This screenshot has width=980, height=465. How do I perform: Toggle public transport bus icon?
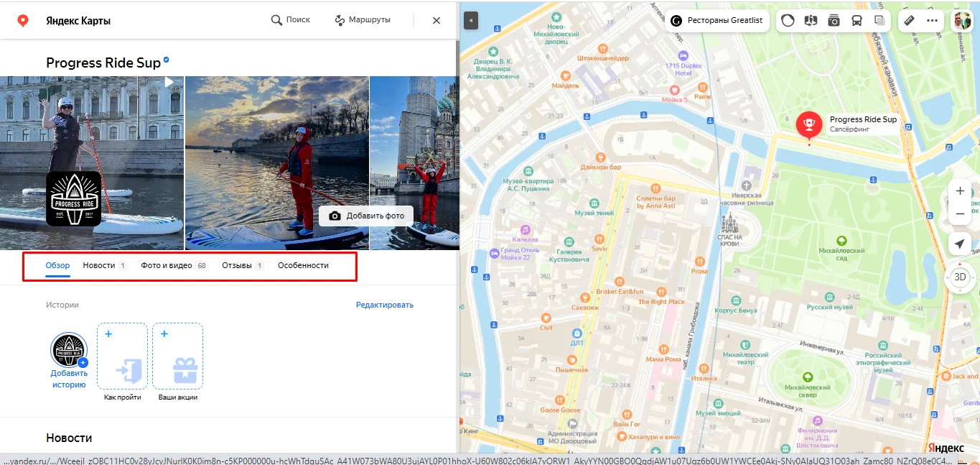[857, 21]
